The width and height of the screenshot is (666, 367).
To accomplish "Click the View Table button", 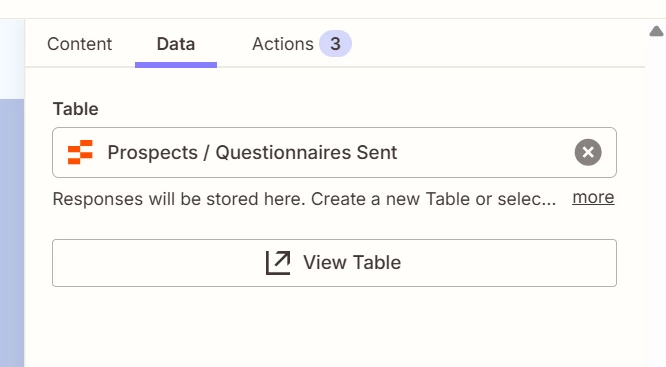I will pyautogui.click(x=334, y=263).
